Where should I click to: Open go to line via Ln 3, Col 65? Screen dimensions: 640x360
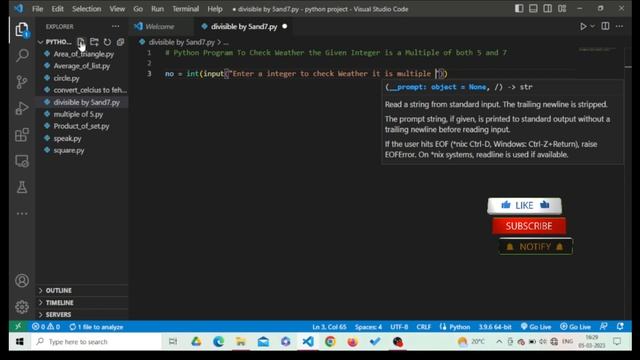pyautogui.click(x=329, y=327)
